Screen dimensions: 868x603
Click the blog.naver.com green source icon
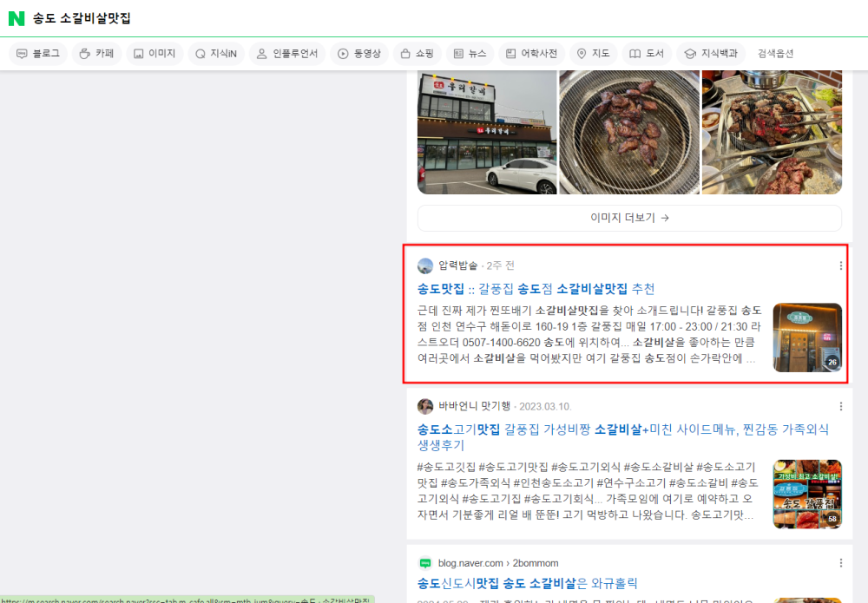point(425,562)
